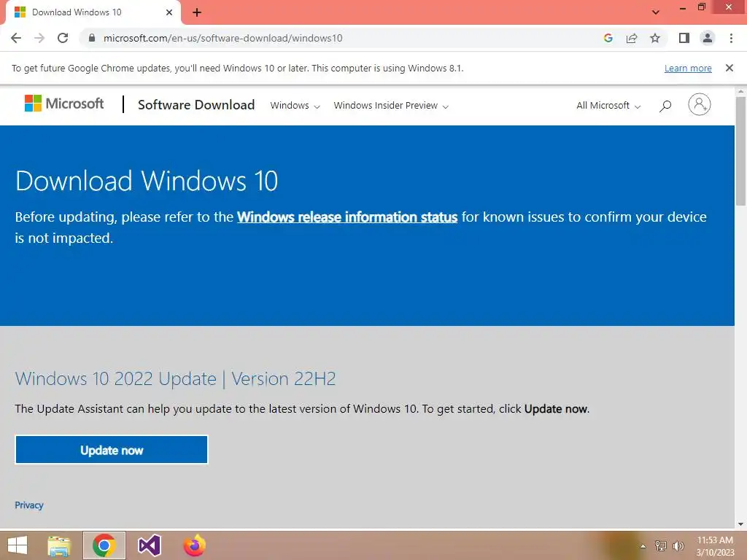The image size is (747, 560).
Task: Launch Firefox from the taskbar
Action: [194, 545]
